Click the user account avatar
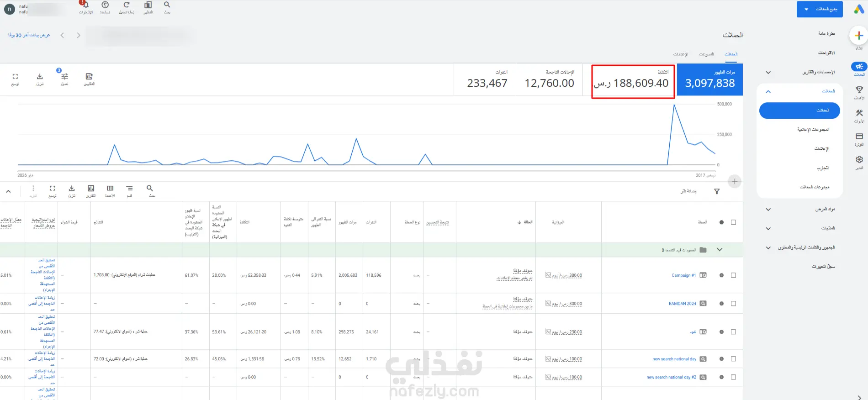868x400 pixels. pyautogui.click(x=10, y=9)
